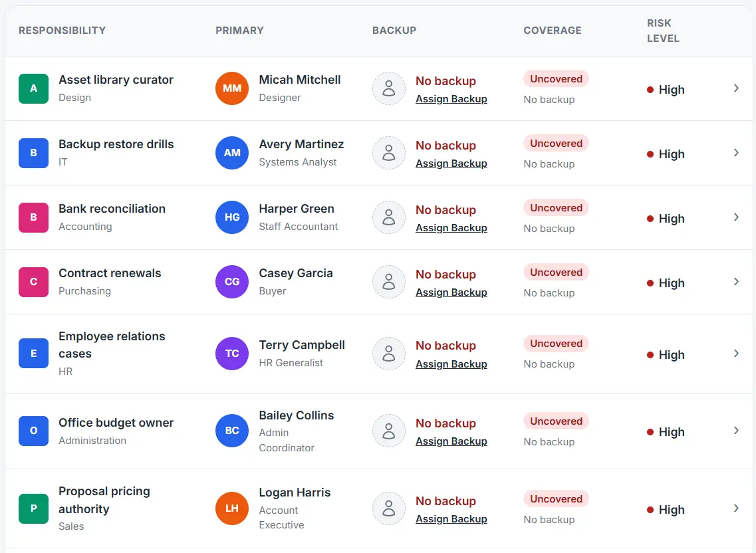Sort by the Risk Level column header
This screenshot has height=553, width=756.
[x=663, y=31]
